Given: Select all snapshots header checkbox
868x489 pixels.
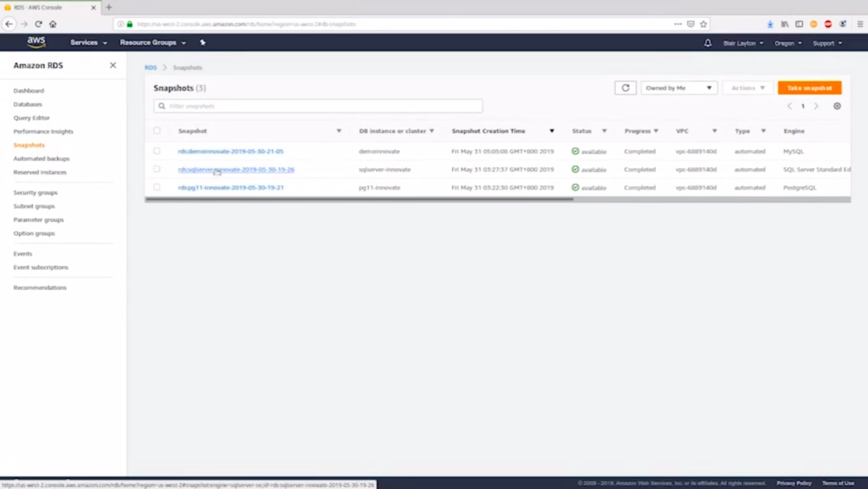Looking at the screenshot, I should click(157, 131).
